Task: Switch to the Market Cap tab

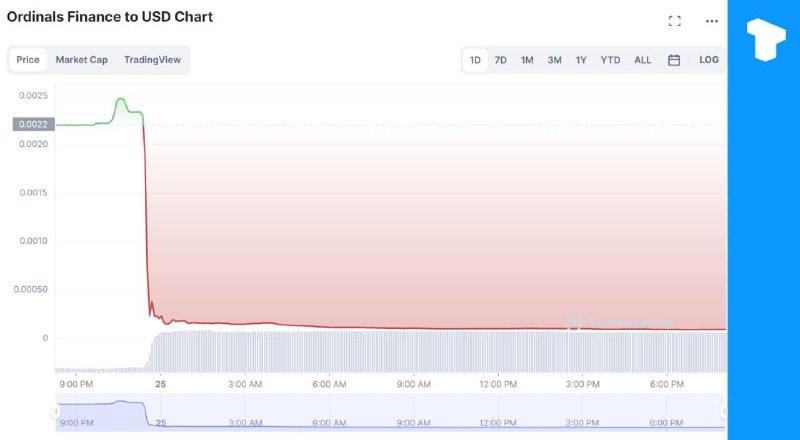Action: pos(82,60)
